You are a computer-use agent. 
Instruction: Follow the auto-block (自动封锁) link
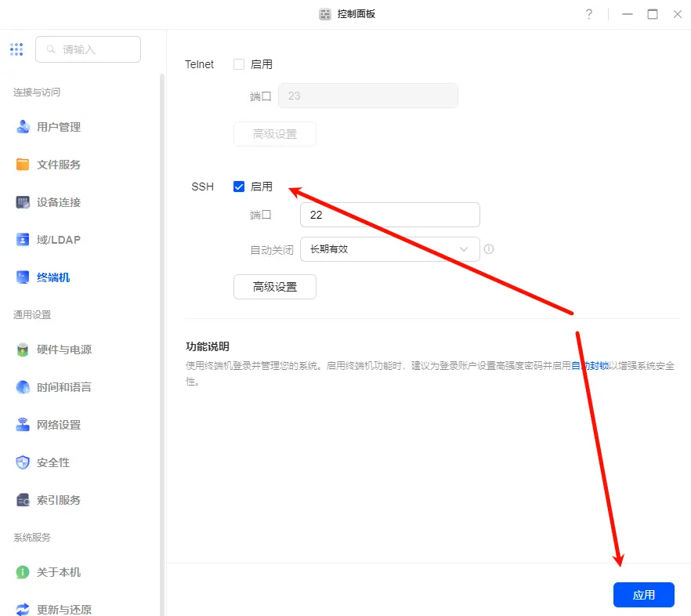pos(590,365)
